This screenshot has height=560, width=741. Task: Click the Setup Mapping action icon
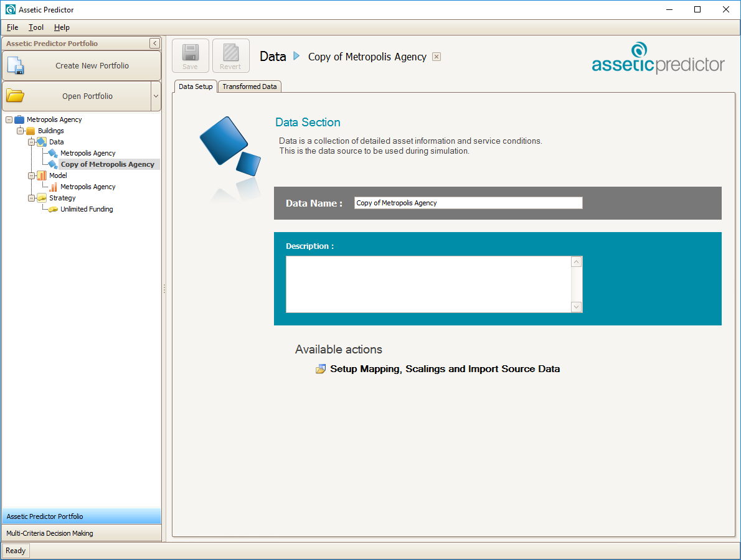(321, 369)
